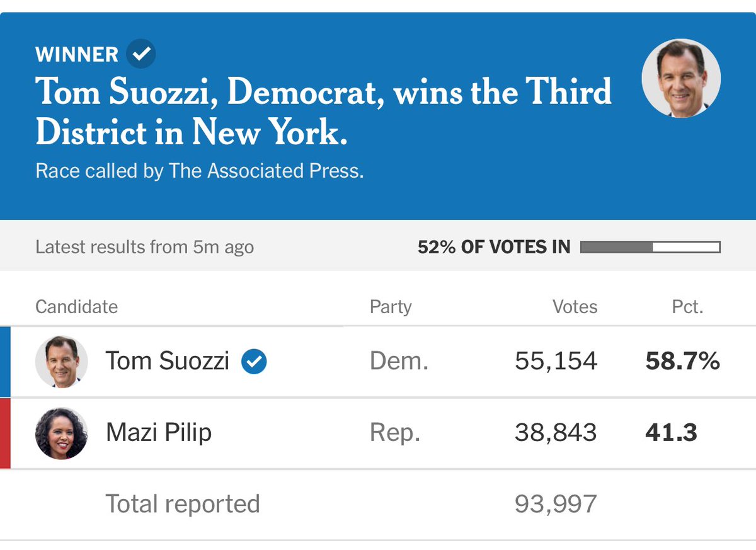Click the votes-in progress bar

[x=650, y=247]
